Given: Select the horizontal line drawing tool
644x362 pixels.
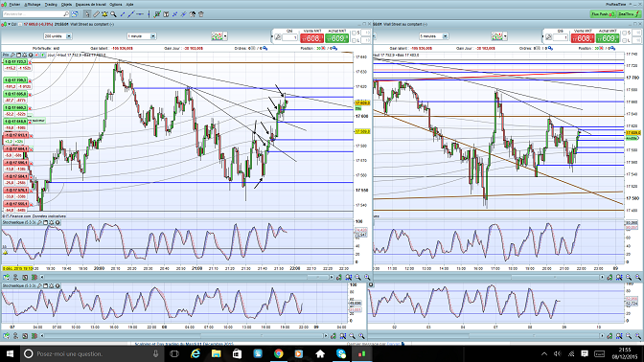Looking at the screenshot, I should point(140,14).
